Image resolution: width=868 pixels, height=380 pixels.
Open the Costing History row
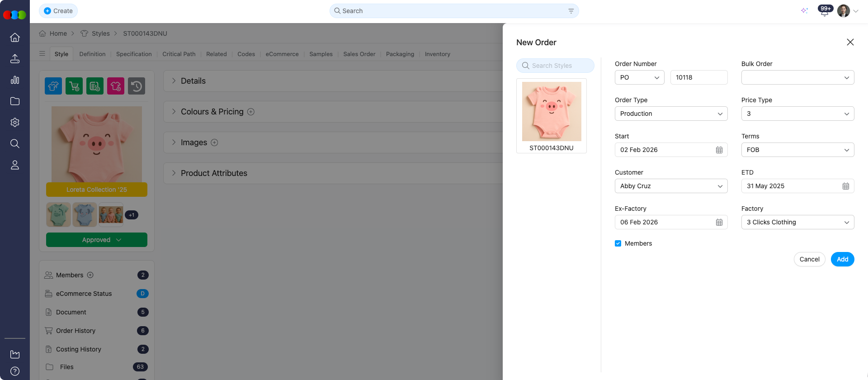(97, 349)
